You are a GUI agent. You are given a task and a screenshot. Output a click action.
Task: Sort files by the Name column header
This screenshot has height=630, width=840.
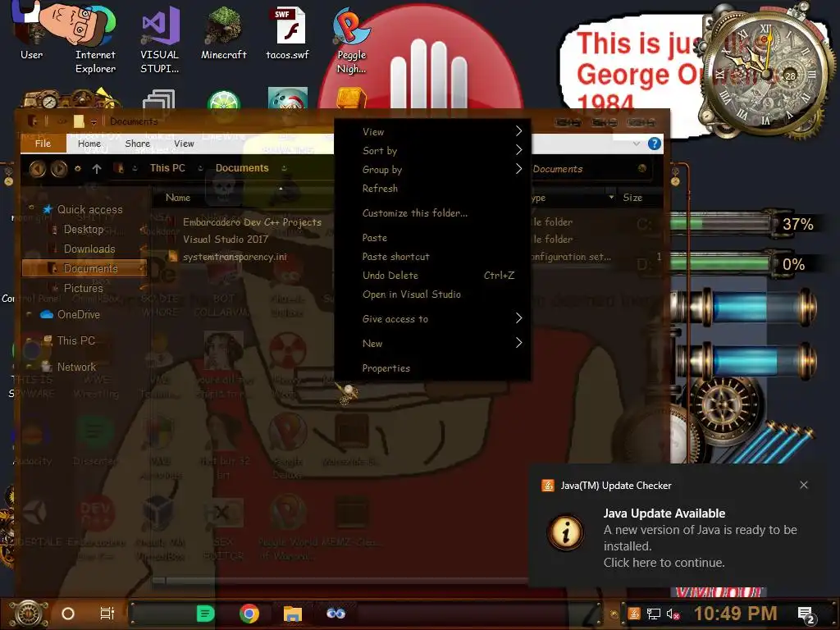pos(178,198)
